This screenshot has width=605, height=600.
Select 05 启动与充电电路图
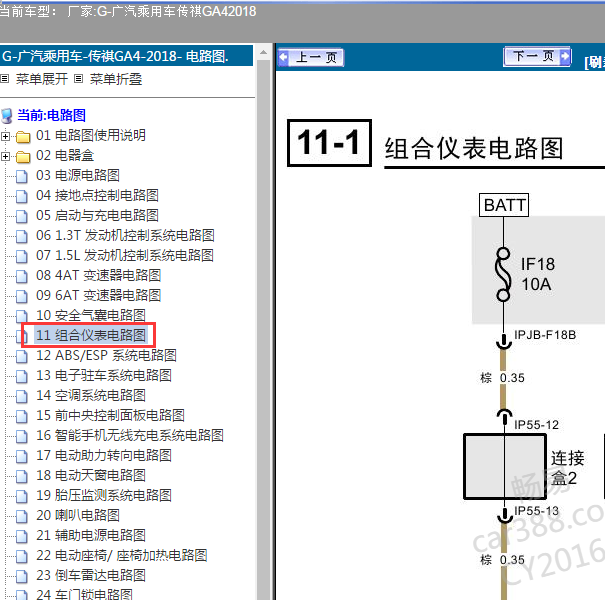coord(97,215)
